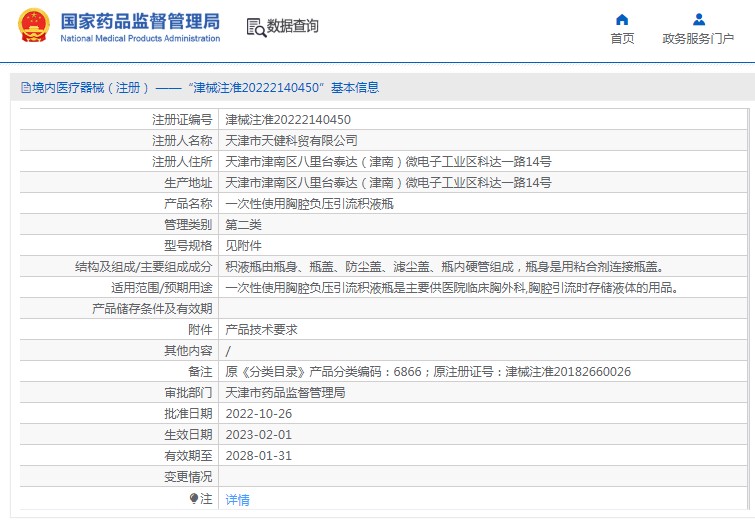Screen dimensions: 755x527
Task: Click the document icon before 境内医疗器械
Action: pos(26,88)
